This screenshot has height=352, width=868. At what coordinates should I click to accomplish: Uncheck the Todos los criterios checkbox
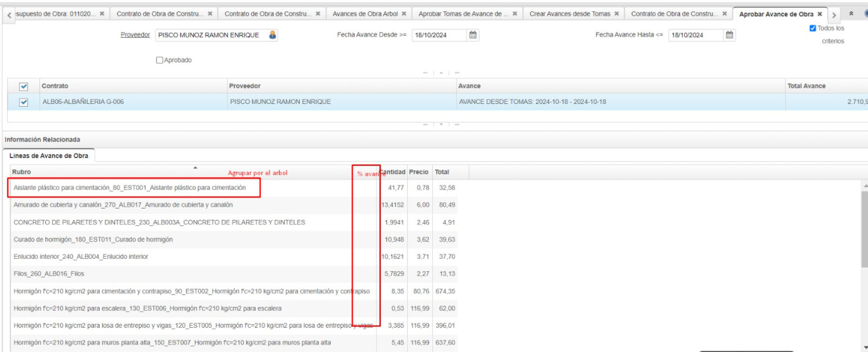[x=813, y=28]
